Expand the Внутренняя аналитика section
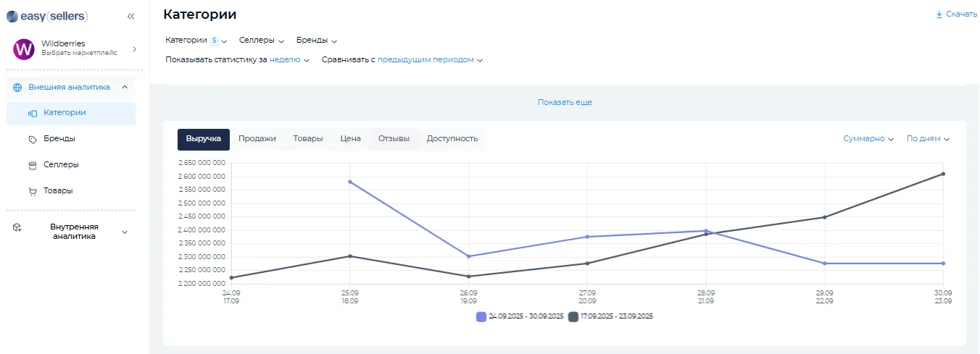The width and height of the screenshot is (980, 354). coord(124,232)
